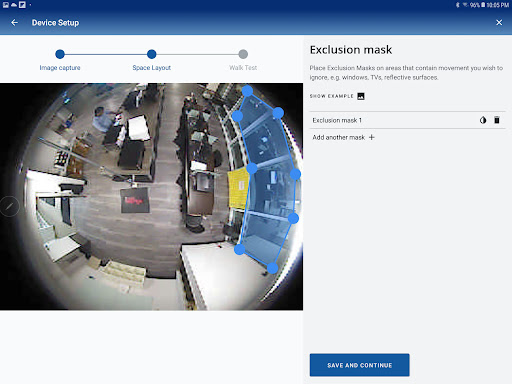Check the battery icon in status bar
Image resolution: width=512 pixels, height=384 pixels.
point(483,5)
